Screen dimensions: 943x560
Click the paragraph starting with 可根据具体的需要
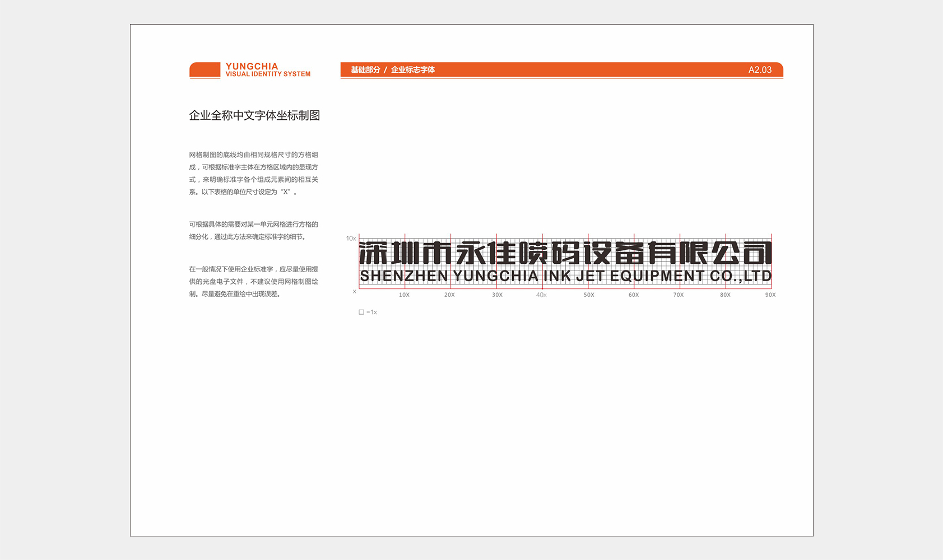click(253, 230)
